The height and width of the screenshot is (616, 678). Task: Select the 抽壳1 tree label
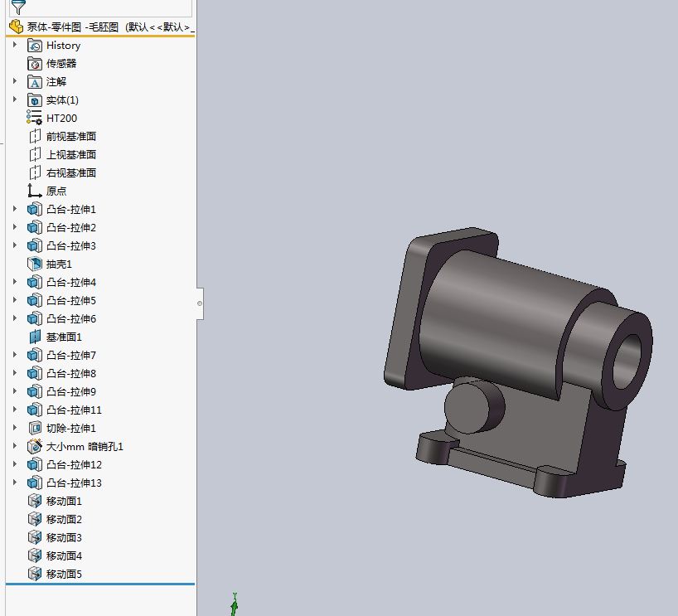tap(59, 264)
